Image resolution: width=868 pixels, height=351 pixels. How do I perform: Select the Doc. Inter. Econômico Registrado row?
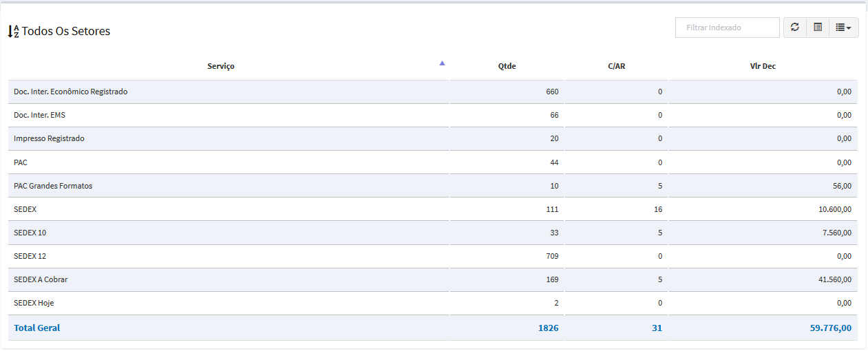tap(432, 92)
